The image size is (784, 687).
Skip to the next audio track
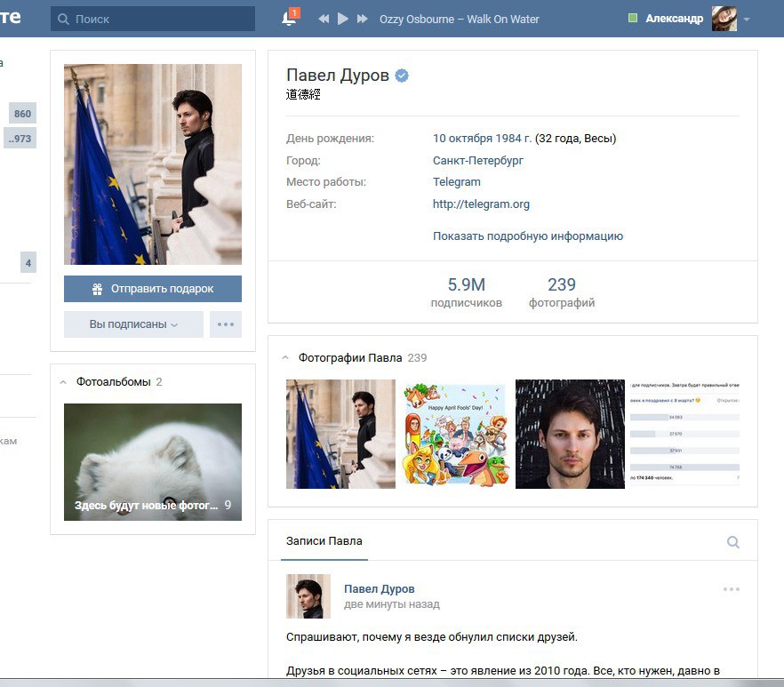tap(363, 19)
